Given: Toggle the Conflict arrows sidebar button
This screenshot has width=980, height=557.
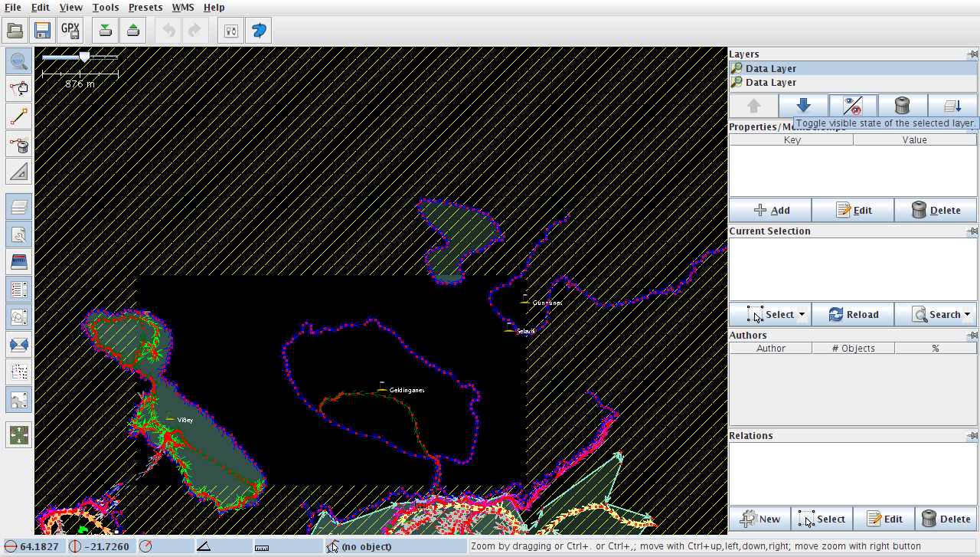Looking at the screenshot, I should click(x=19, y=344).
